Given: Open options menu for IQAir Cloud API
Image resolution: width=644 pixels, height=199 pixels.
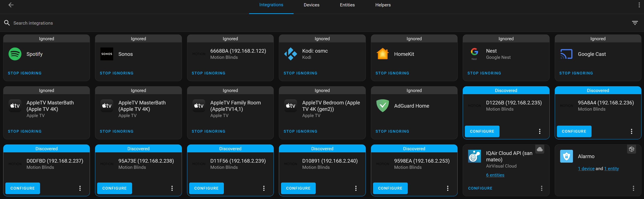Looking at the screenshot, I should pos(541,189).
